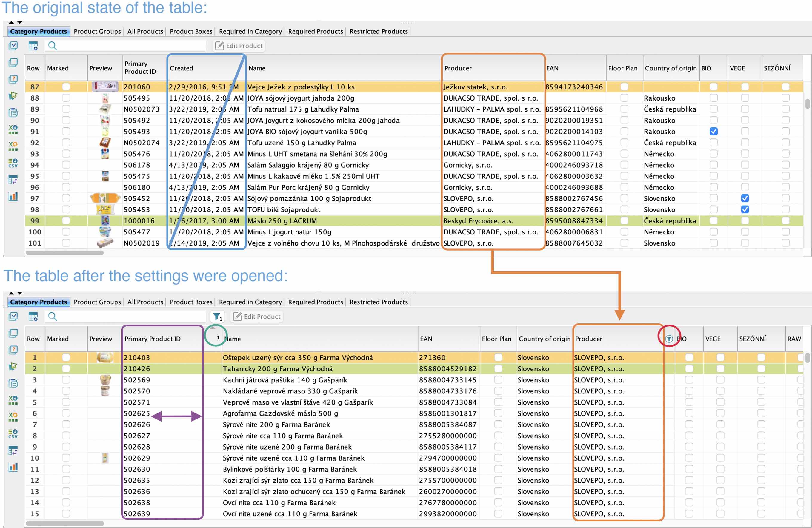The image size is (812, 528).
Task: Click the magnifier search icon in upper table
Action: pyautogui.click(x=53, y=46)
